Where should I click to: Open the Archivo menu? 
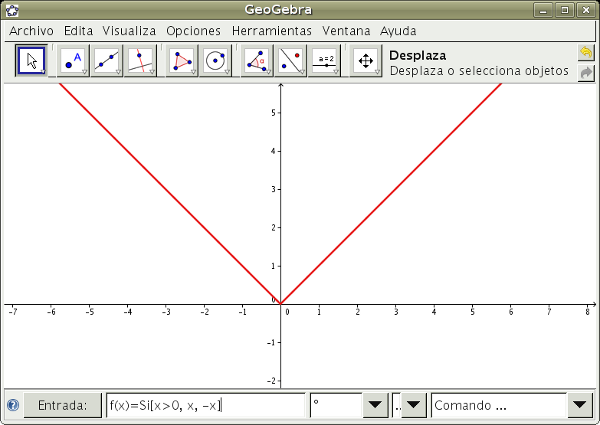(31, 31)
